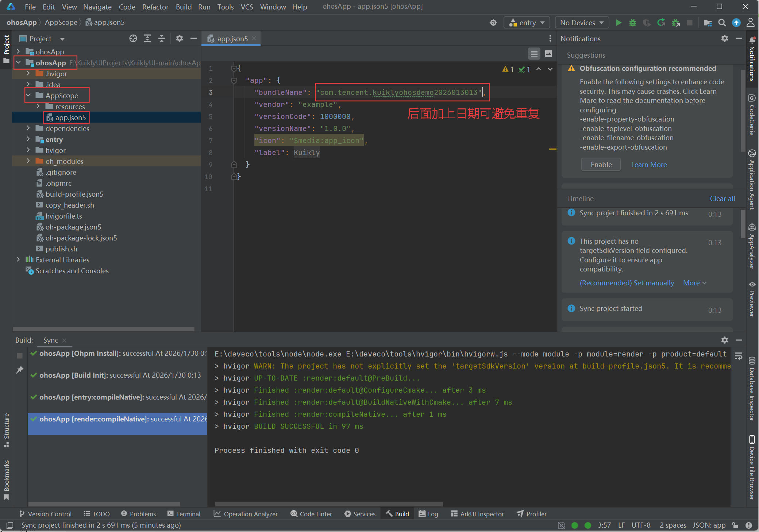Toggle soft-wrap in Build console output
759x532 pixels.
click(x=739, y=356)
